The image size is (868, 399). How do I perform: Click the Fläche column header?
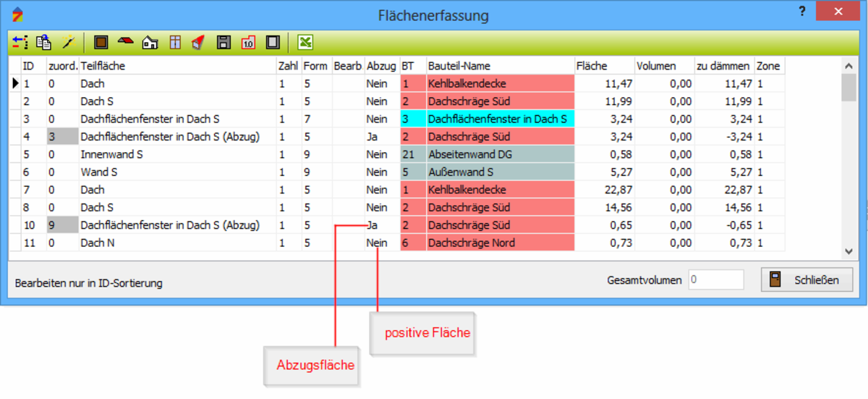605,66
